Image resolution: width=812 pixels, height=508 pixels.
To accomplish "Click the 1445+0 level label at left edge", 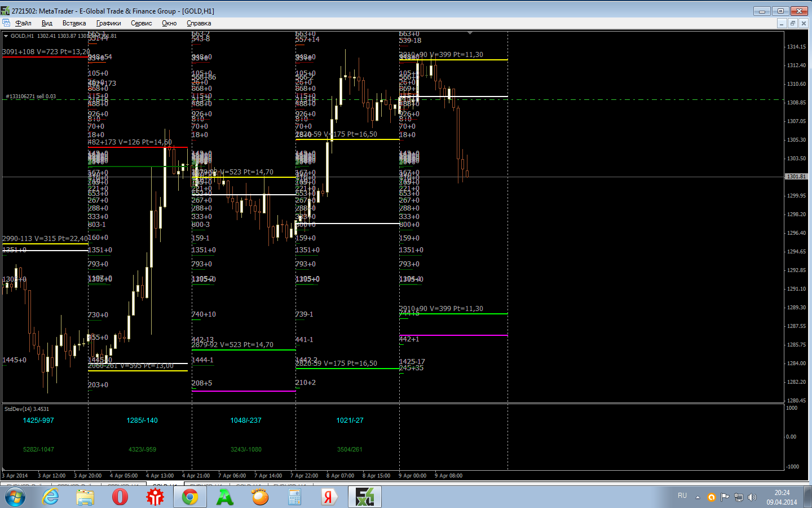I will tap(14, 360).
